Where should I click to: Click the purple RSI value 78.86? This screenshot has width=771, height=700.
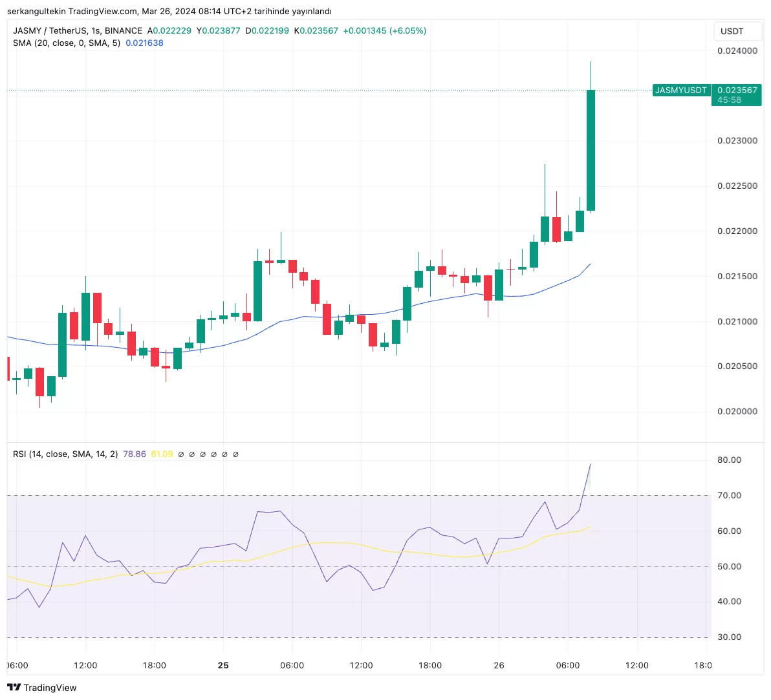point(135,454)
